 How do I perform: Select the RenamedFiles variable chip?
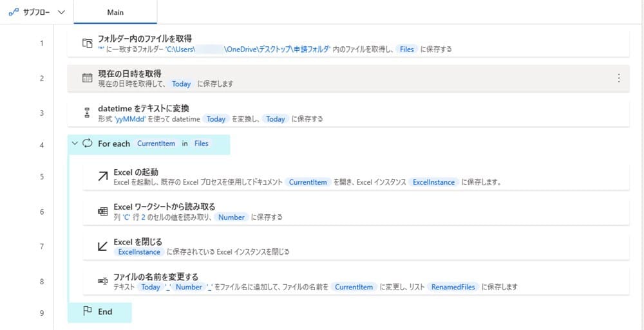click(x=454, y=287)
